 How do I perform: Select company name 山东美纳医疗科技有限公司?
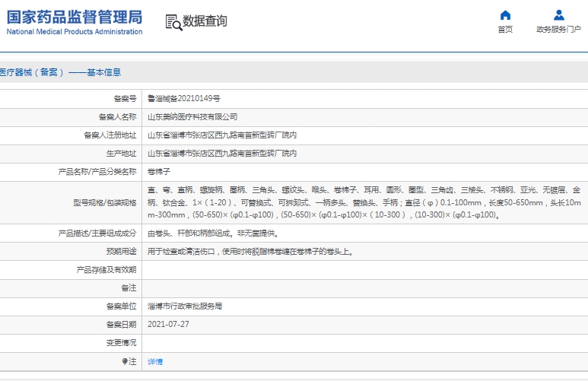192,116
